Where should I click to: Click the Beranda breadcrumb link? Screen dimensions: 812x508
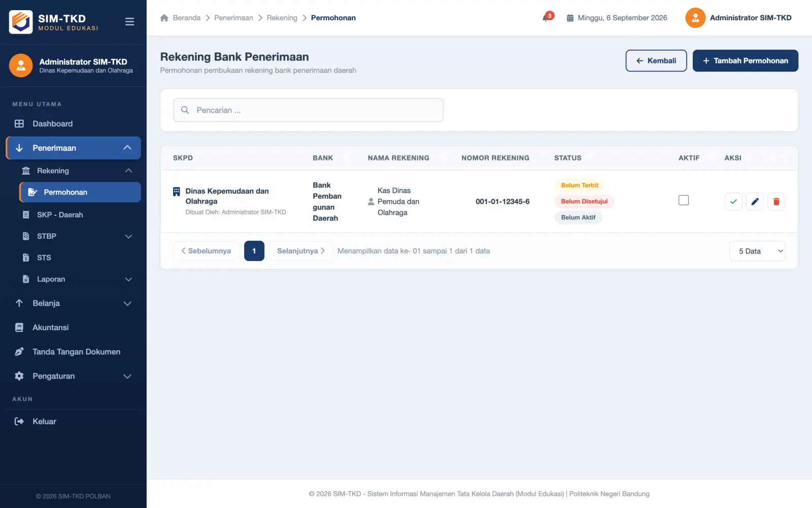(x=186, y=18)
